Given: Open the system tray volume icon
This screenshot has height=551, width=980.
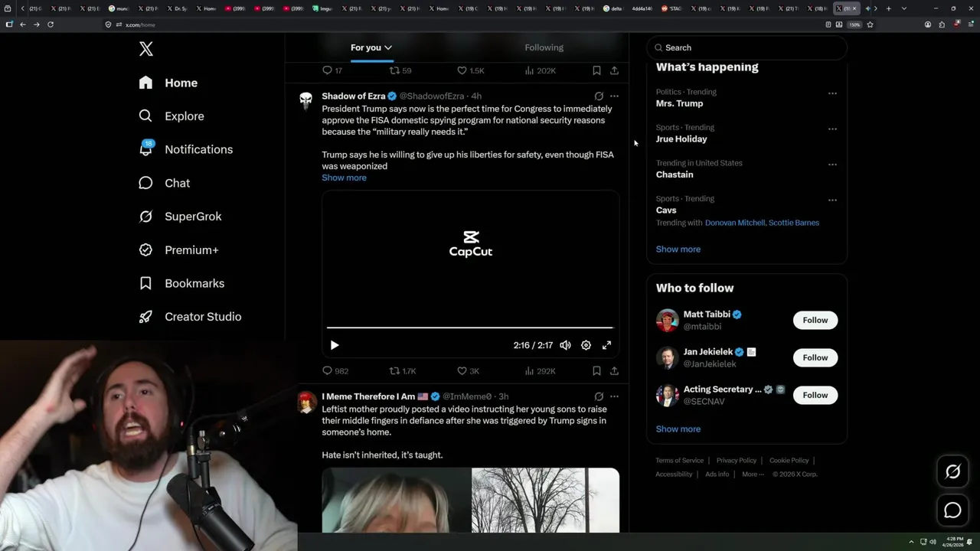Looking at the screenshot, I should point(933,542).
